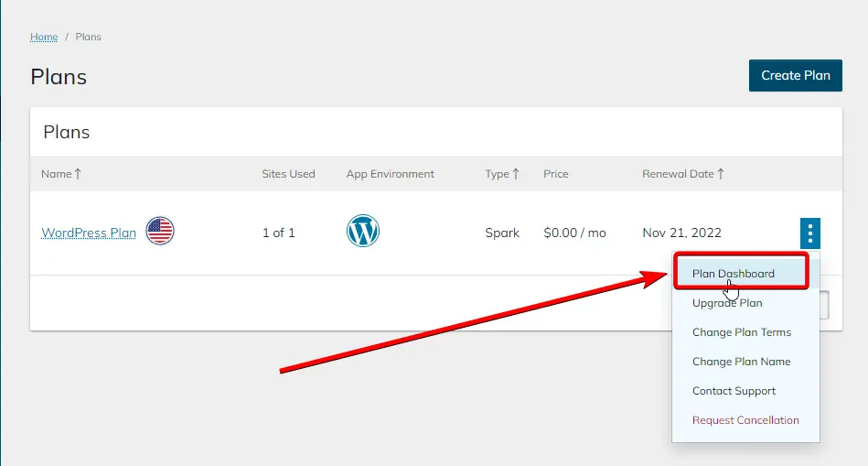The image size is (868, 466).
Task: Go to Home via breadcrumb
Action: point(44,38)
